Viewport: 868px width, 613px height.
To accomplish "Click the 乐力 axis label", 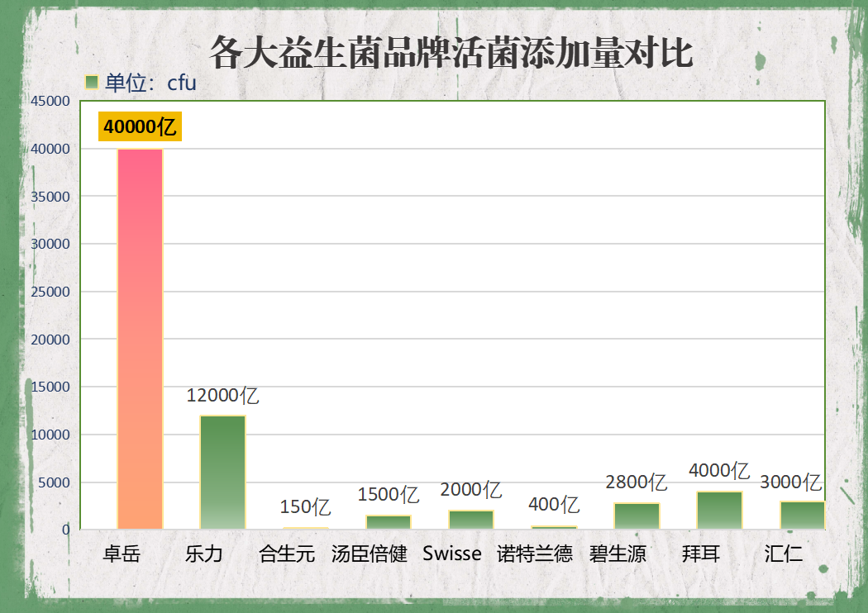I will (x=204, y=554).
